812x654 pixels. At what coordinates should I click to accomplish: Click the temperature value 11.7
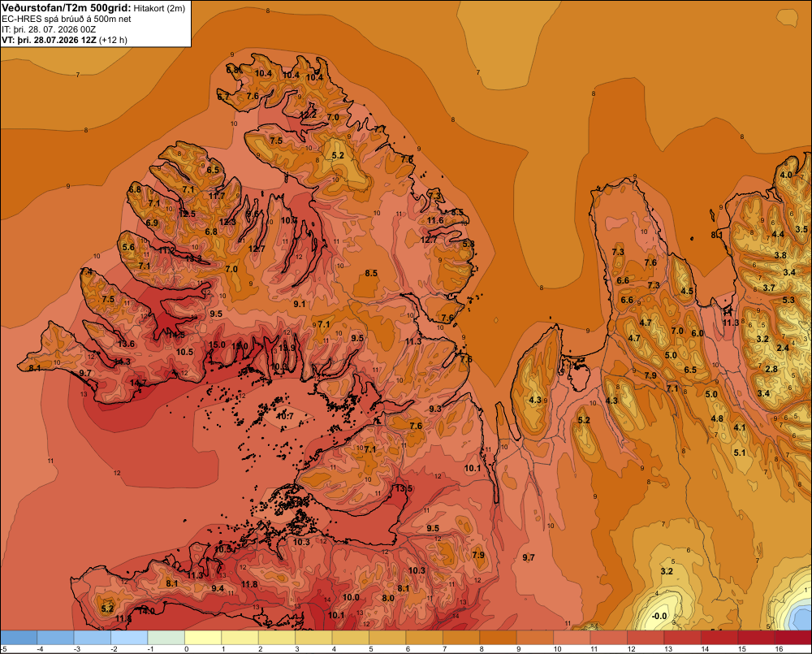(217, 196)
